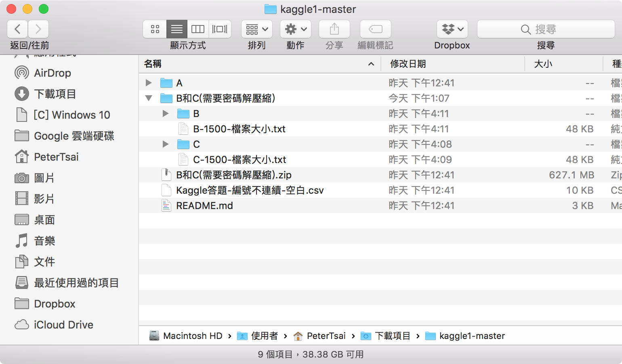
Task: Switch to icon view mode
Action: coord(155,29)
